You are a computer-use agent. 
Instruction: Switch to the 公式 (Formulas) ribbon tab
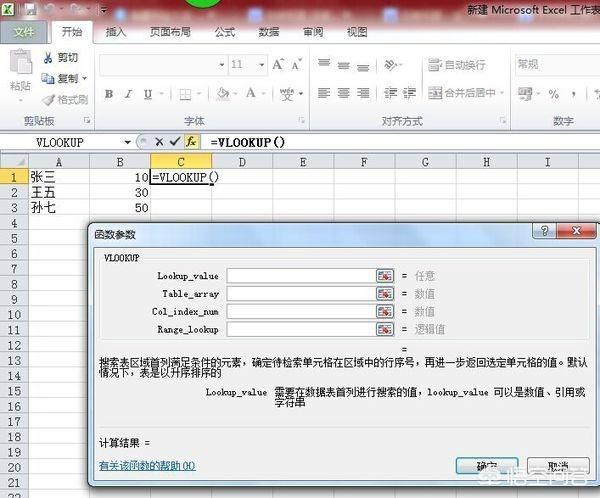tap(224, 32)
